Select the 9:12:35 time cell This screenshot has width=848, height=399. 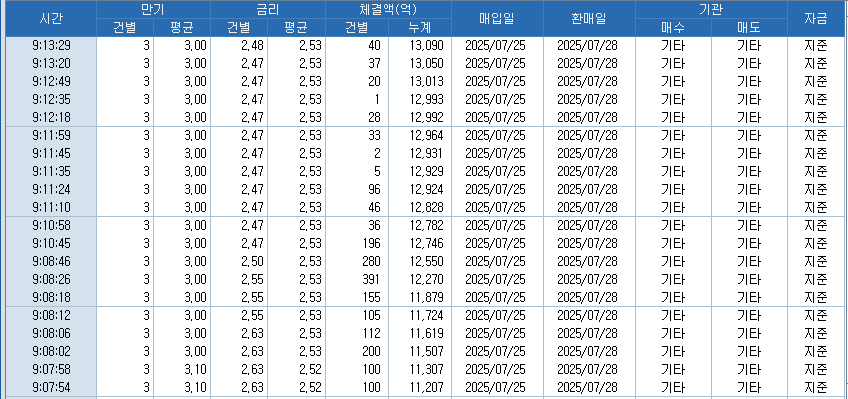[x=51, y=99]
